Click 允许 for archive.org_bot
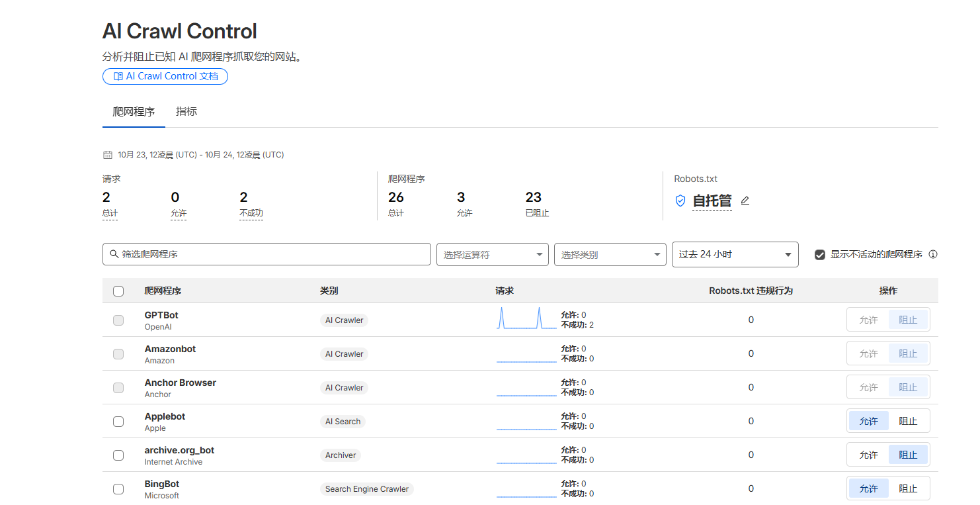Screen dimensions: 980x505 pyautogui.click(x=868, y=455)
